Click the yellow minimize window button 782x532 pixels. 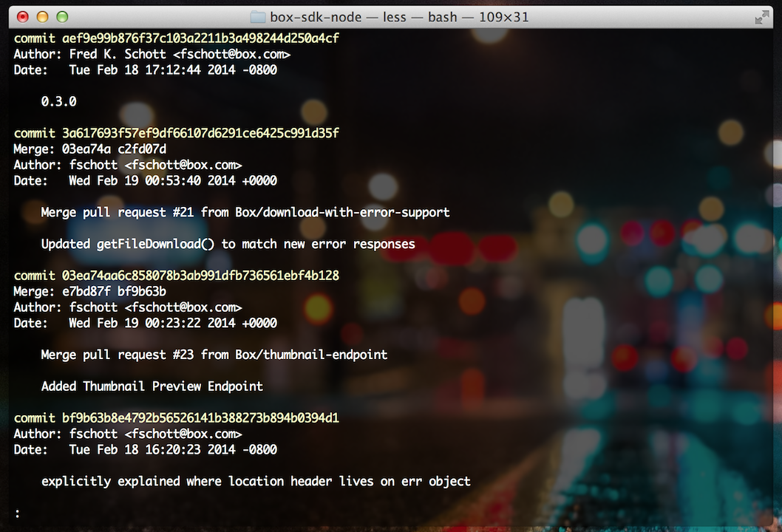[42, 17]
